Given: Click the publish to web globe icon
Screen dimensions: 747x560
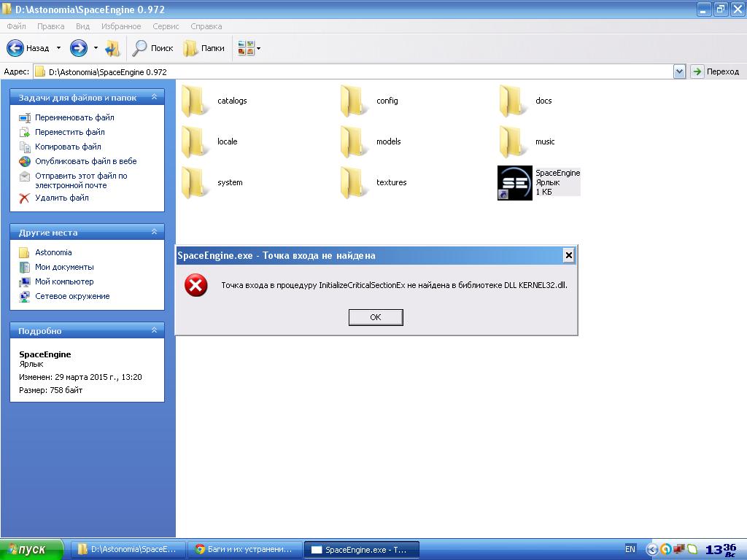Looking at the screenshot, I should pyautogui.click(x=25, y=161).
